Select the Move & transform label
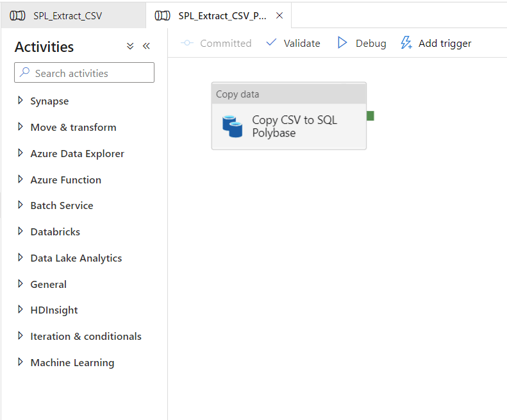Image resolution: width=507 pixels, height=420 pixels. pyautogui.click(x=74, y=127)
